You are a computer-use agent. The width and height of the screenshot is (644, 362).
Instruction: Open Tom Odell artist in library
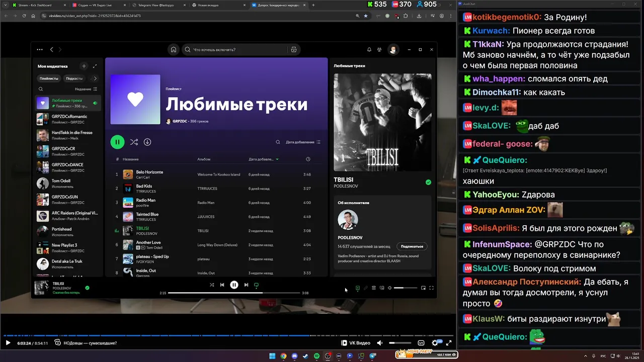[x=68, y=184]
